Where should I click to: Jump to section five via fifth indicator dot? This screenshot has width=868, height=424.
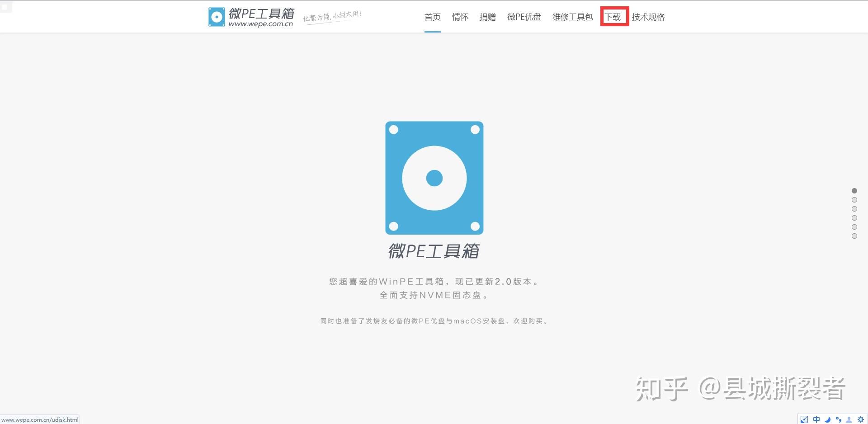(854, 227)
